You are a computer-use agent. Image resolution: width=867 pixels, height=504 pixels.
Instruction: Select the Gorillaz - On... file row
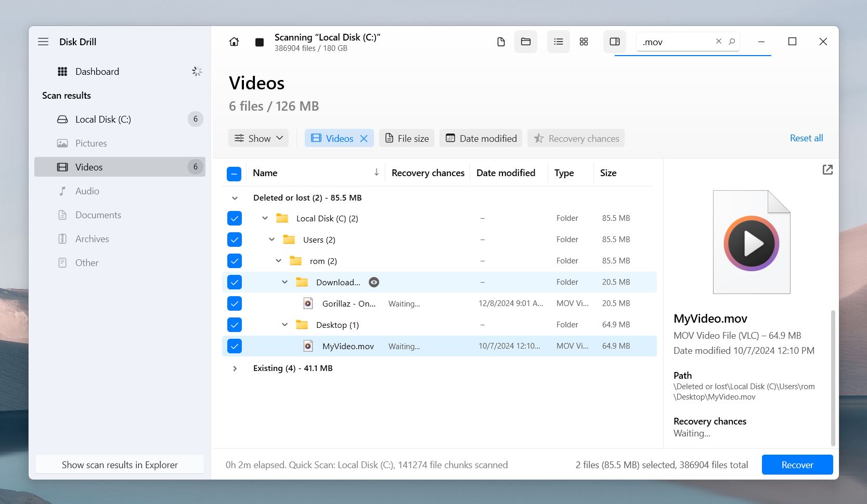[439, 303]
